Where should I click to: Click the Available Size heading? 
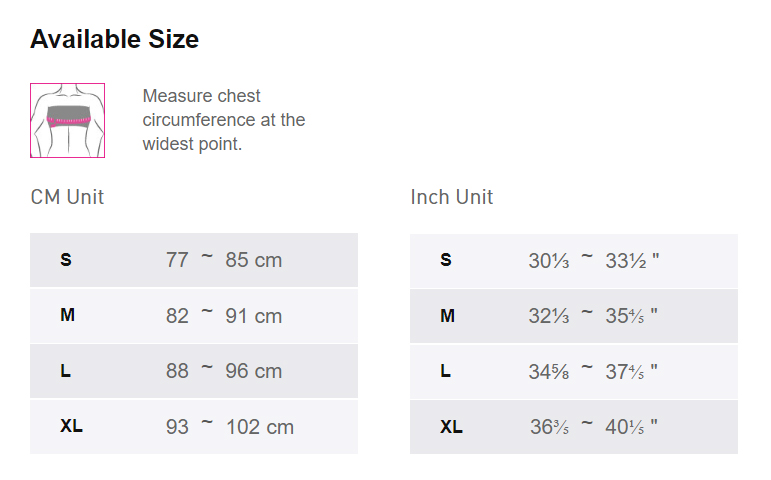(x=114, y=39)
